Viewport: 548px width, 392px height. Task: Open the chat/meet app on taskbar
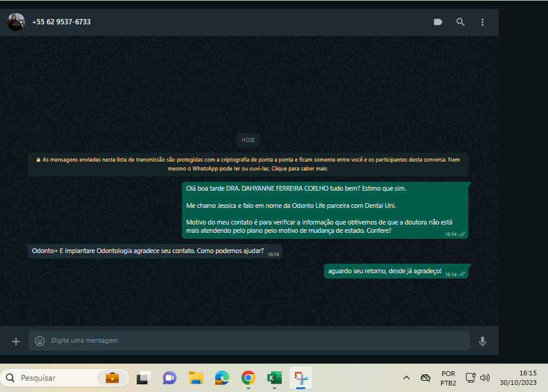(x=169, y=378)
